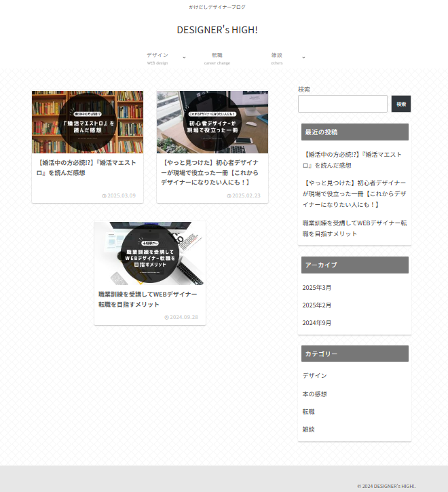Viewport: 448px width, 492px height.
Task: Open the デザイン WEB design menu item
Action: pyautogui.click(x=157, y=58)
